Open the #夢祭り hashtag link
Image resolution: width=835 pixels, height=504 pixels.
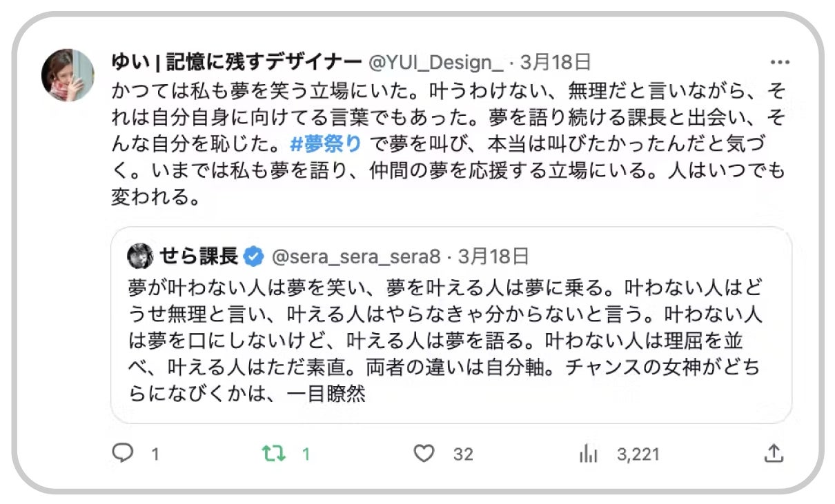[325, 143]
